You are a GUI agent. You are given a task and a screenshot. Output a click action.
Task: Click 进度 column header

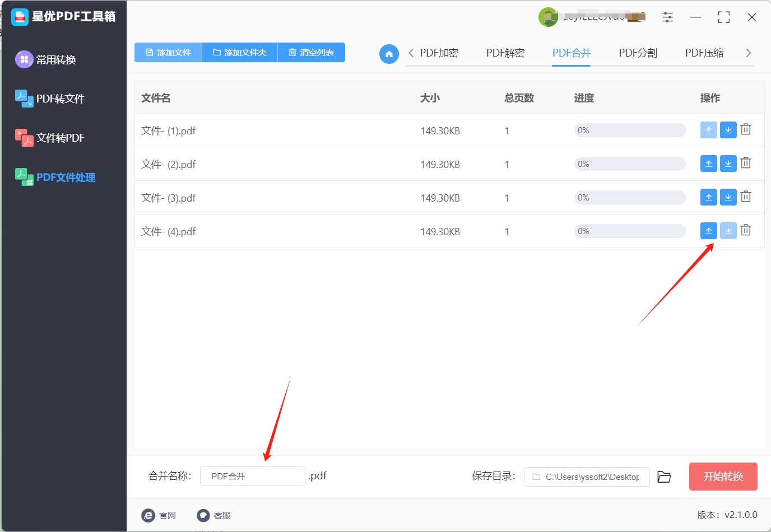click(x=584, y=98)
